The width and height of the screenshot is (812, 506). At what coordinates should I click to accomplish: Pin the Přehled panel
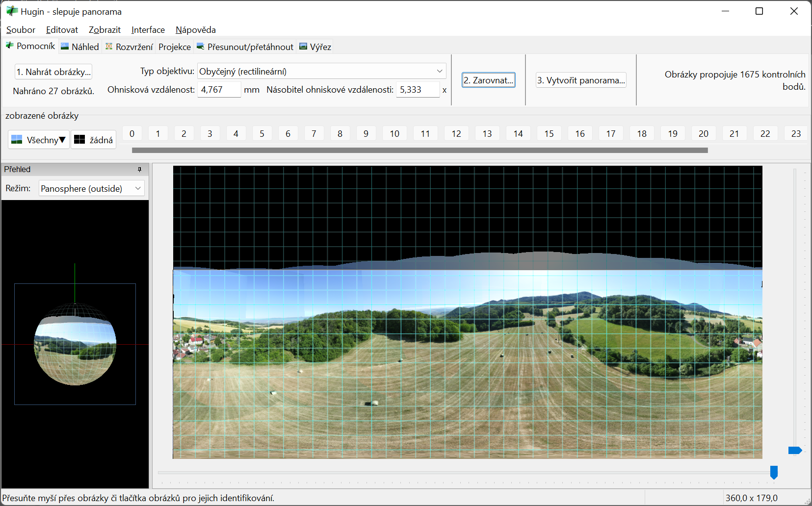click(x=139, y=170)
